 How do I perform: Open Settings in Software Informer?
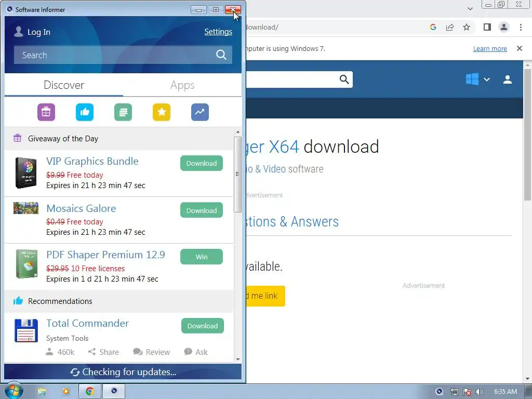click(x=218, y=32)
